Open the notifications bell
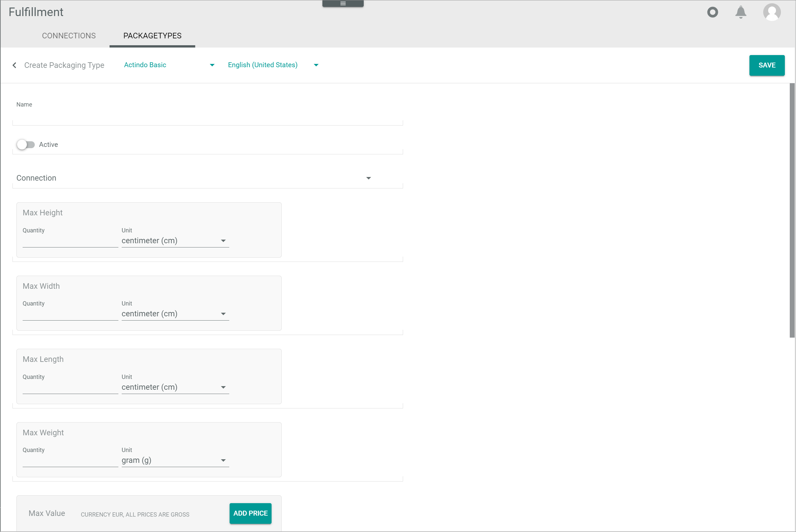The image size is (796, 532). 740,12
